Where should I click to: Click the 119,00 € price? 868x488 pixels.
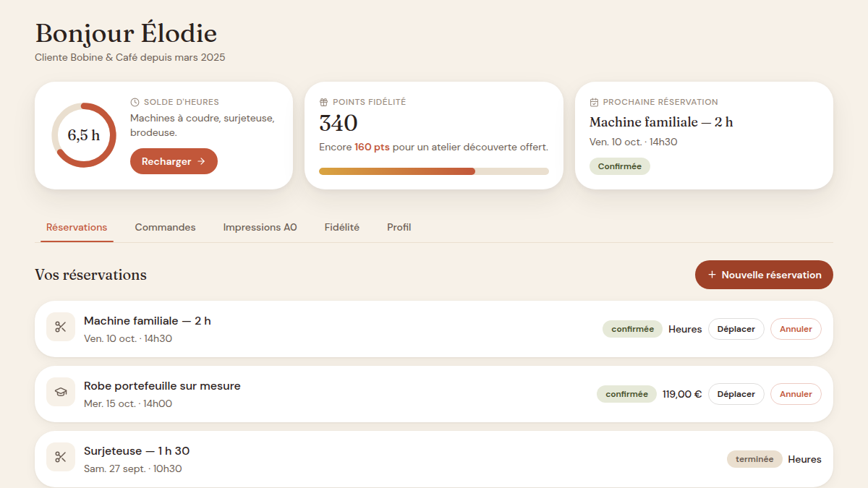pos(682,394)
